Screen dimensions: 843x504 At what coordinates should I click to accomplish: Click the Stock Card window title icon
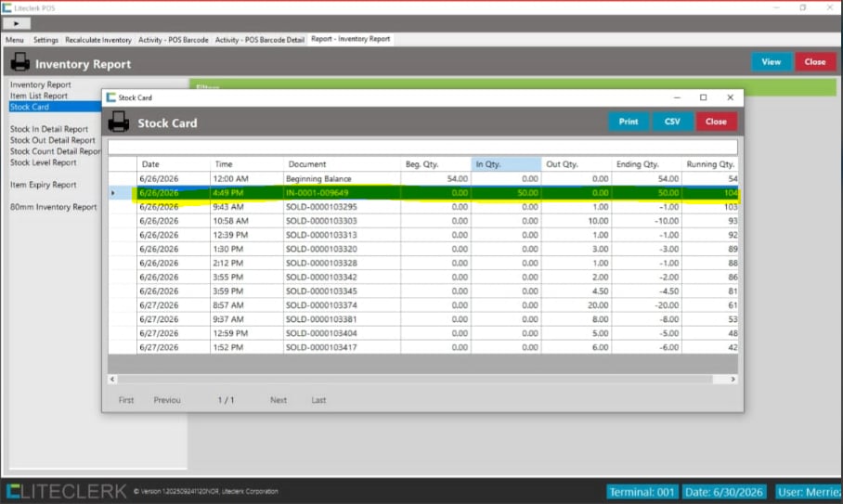coord(111,97)
